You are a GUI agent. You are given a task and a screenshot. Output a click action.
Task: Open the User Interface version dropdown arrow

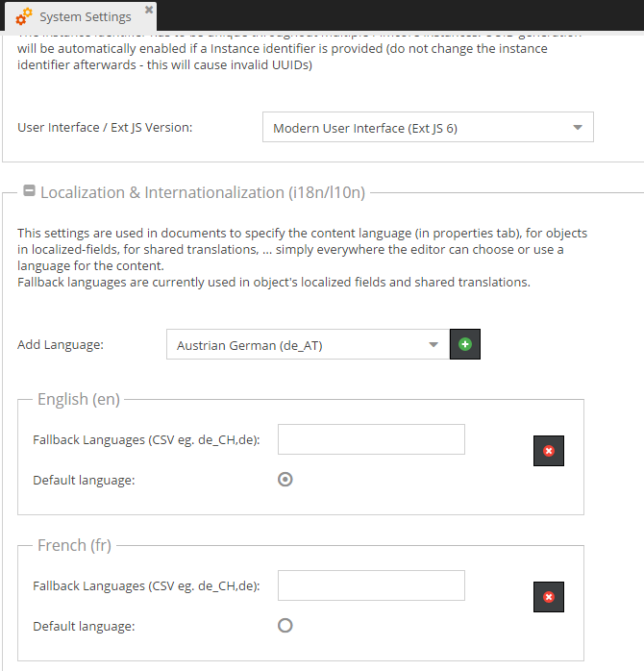coord(577,128)
